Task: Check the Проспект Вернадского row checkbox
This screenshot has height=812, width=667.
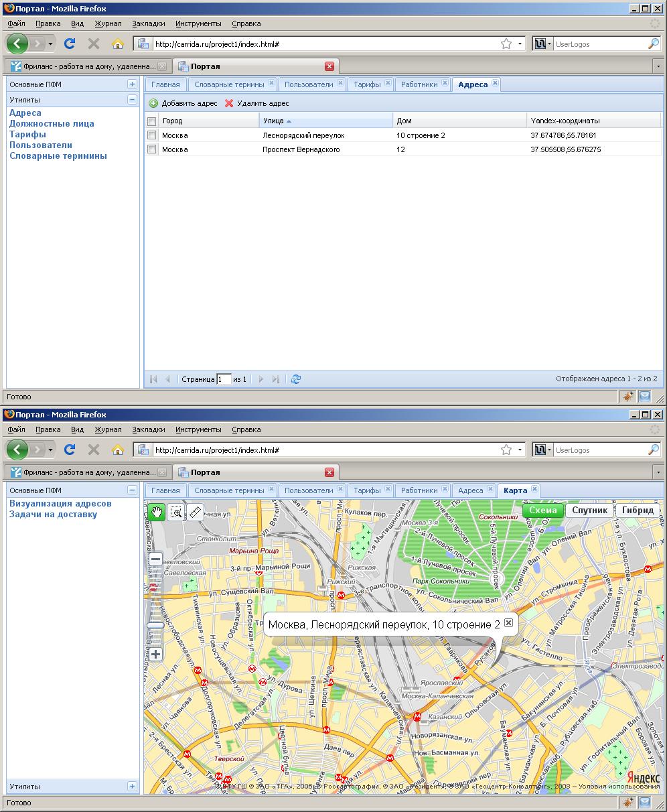Action: [152, 149]
